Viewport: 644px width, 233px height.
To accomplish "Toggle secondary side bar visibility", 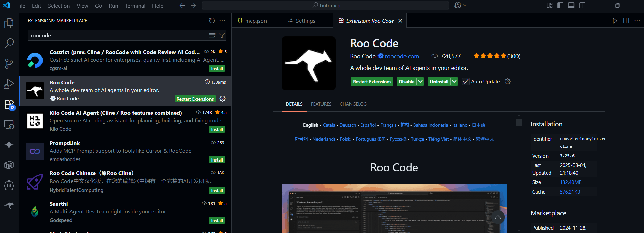I will 582,5.
